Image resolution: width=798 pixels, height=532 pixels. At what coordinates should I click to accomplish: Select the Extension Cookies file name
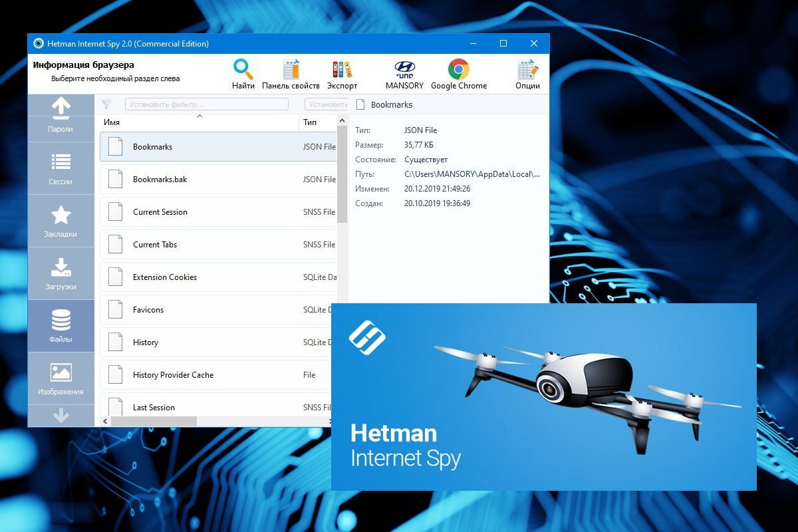coord(165,277)
